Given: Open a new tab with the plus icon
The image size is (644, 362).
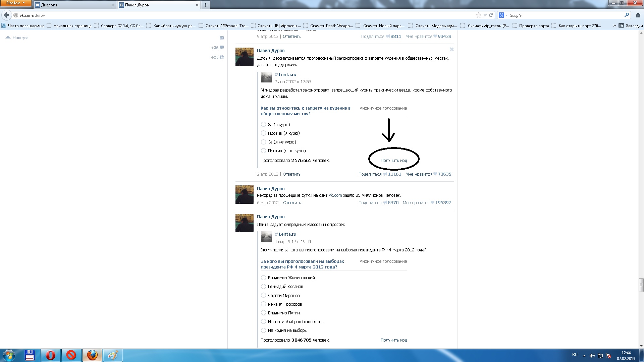Looking at the screenshot, I should pyautogui.click(x=205, y=5).
